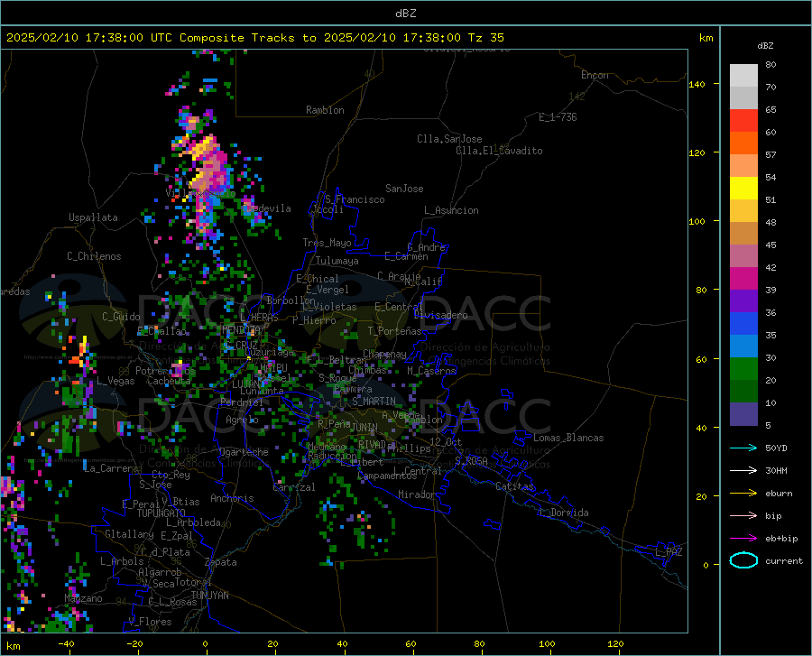Click the 'Lomas_Blancas' map label
Viewport: 812px width, 656px height.
(568, 438)
